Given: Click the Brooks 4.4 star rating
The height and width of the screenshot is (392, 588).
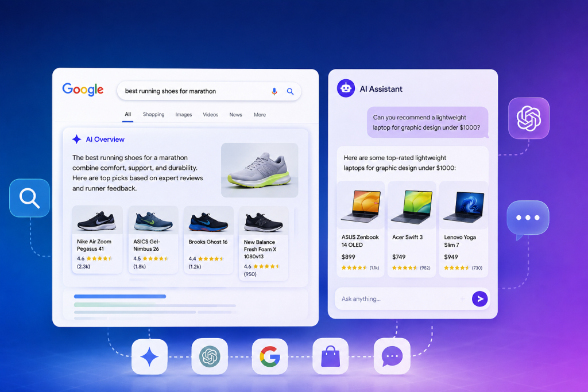Looking at the screenshot, I should (x=206, y=259).
